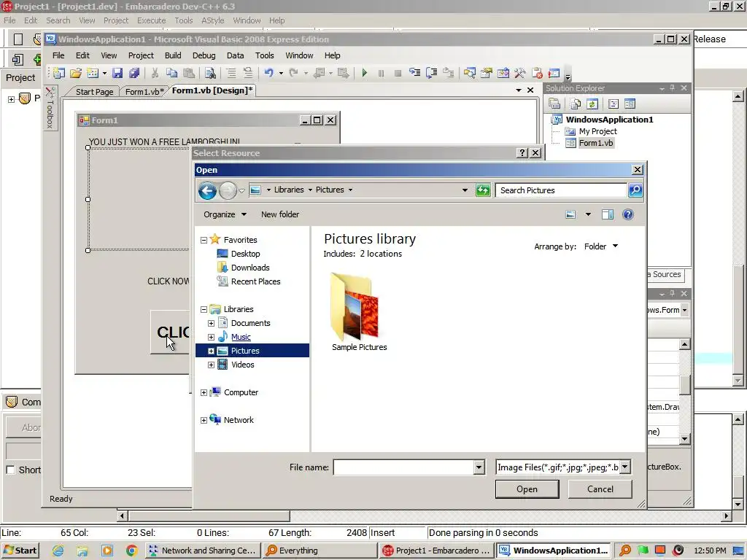This screenshot has height=560, width=747.
Task: Click Everything app in the taskbar
Action: (321, 551)
